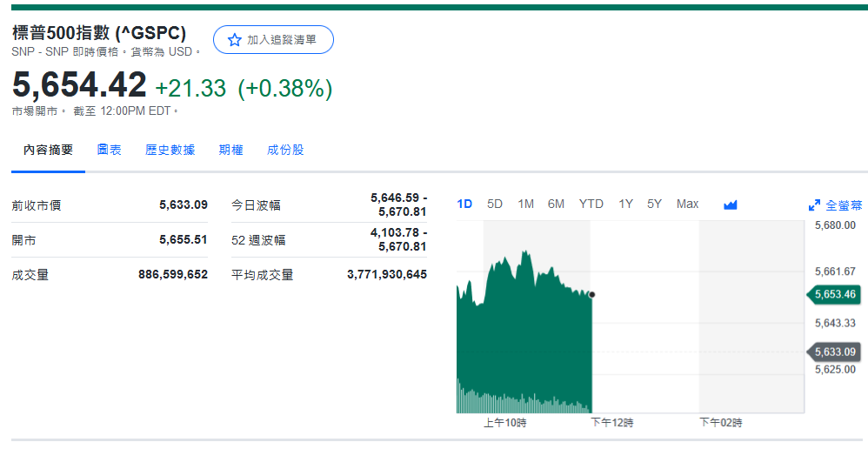Image resolution: width=868 pixels, height=449 pixels.
Task: Switch to the 圖表 tab
Action: [x=110, y=150]
